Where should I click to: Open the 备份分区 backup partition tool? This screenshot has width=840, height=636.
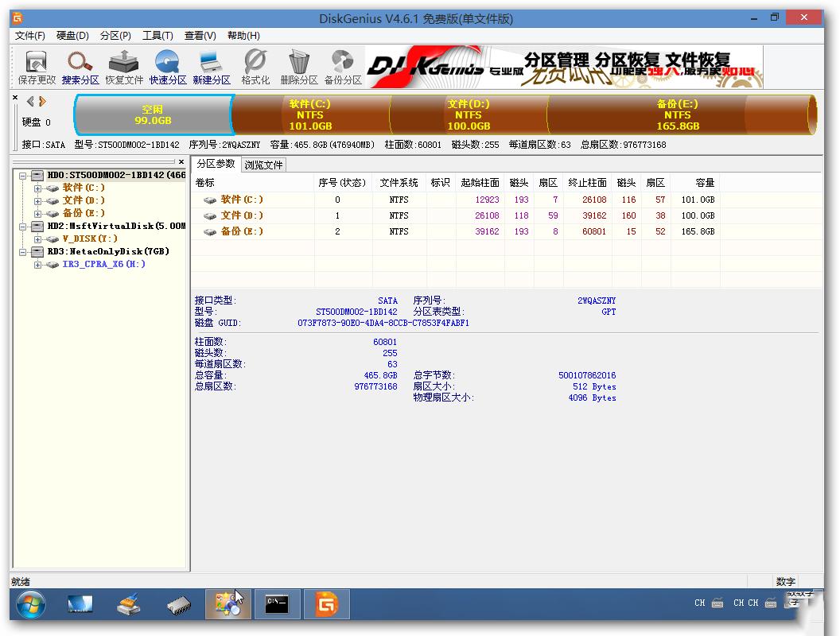pos(340,66)
